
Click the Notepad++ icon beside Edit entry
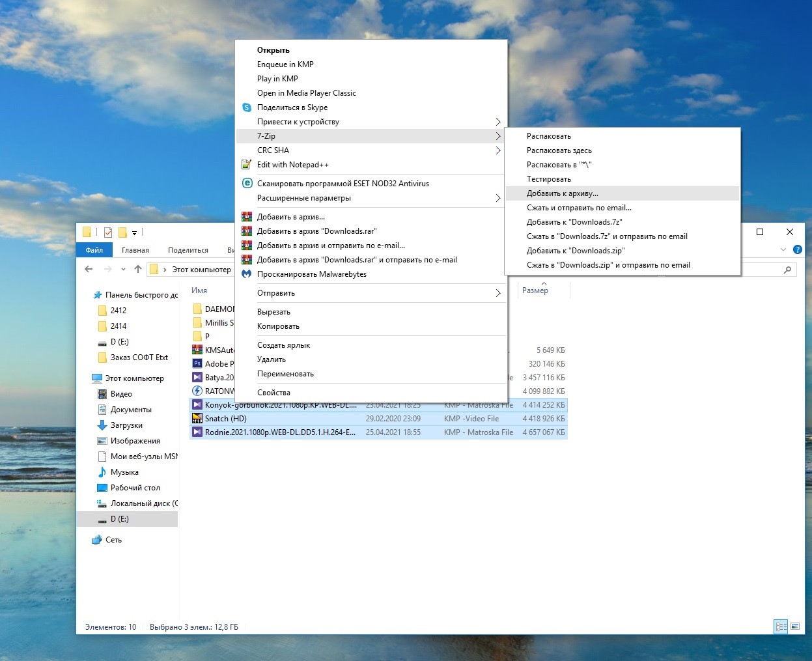[x=247, y=165]
